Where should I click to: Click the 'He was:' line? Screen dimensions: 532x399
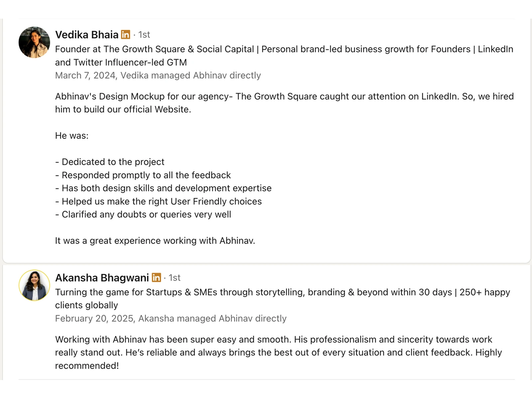pos(72,136)
